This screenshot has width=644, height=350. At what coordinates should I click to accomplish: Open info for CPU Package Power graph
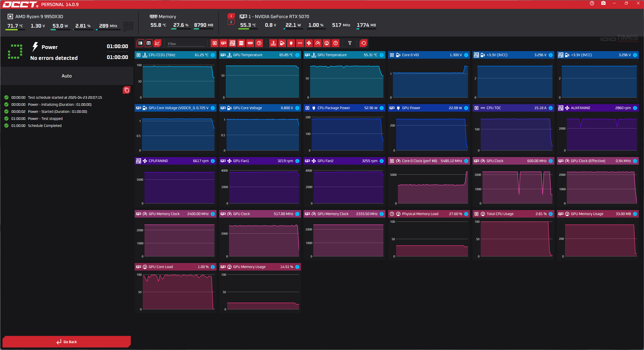pos(382,108)
